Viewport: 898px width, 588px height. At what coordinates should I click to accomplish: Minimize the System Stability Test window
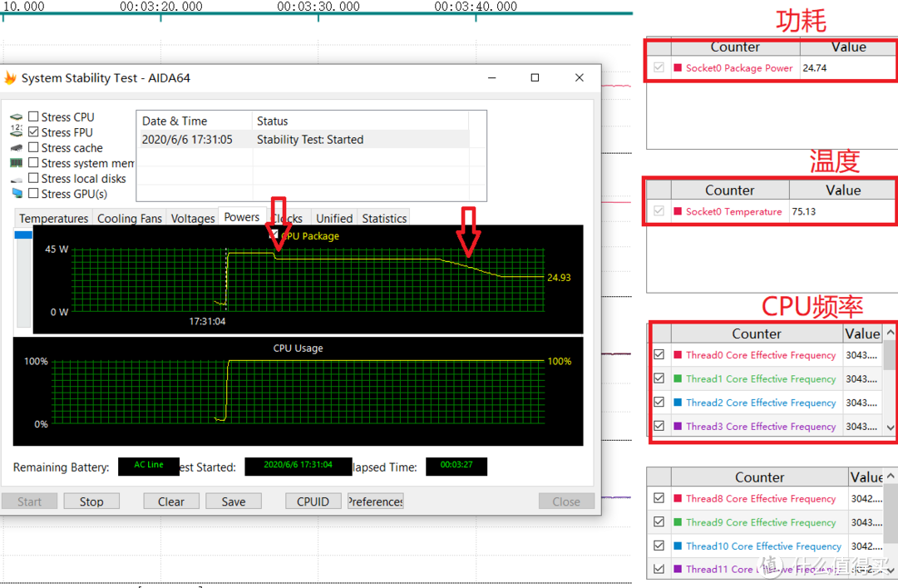pyautogui.click(x=492, y=77)
